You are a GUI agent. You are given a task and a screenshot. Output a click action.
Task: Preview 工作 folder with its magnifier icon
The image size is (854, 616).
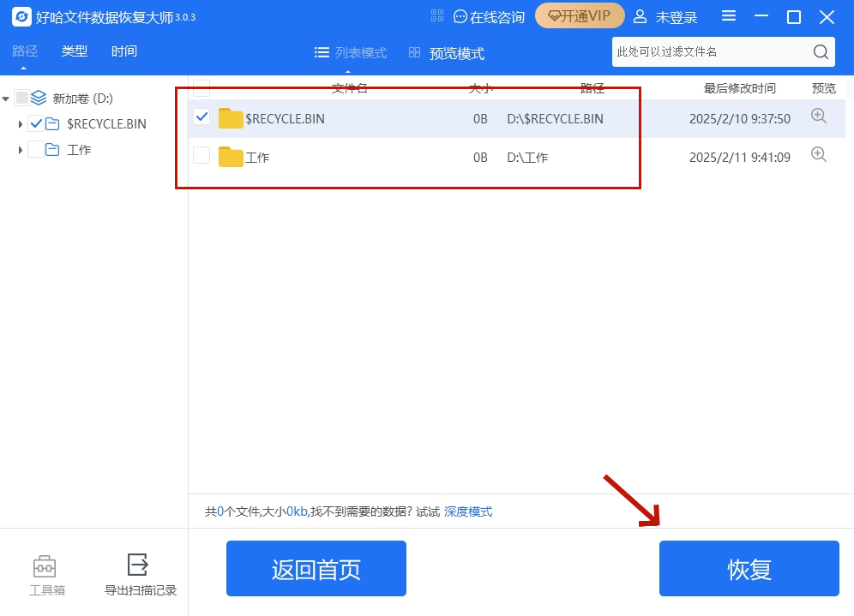(819, 154)
